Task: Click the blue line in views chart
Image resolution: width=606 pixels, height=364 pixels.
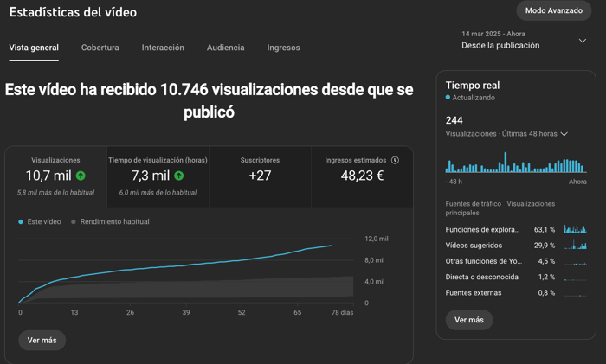Action: [174, 266]
